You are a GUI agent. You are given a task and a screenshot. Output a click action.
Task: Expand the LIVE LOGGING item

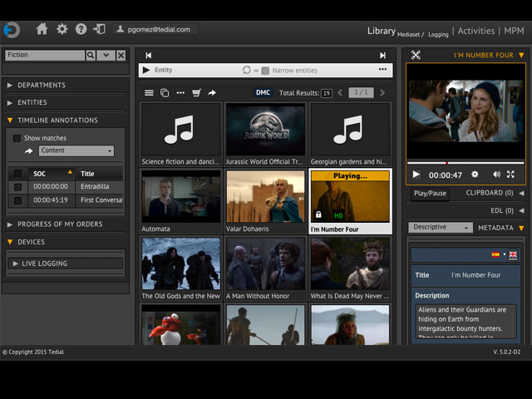tap(65, 264)
